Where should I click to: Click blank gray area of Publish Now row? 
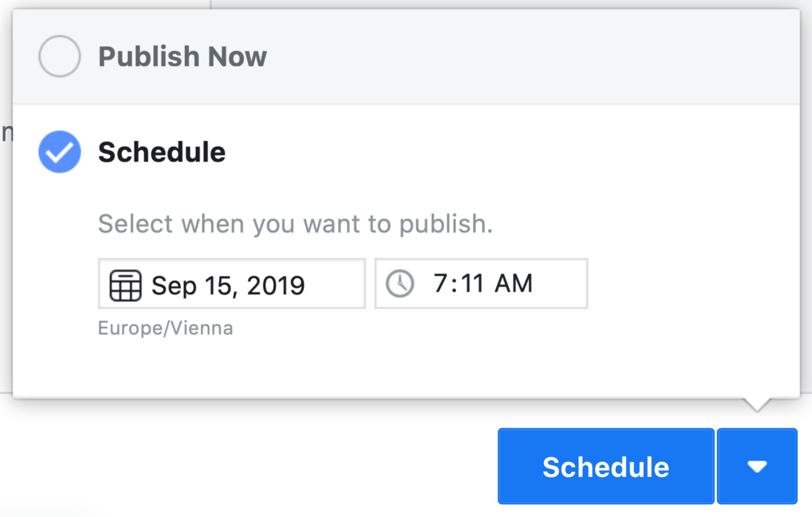click(x=522, y=57)
